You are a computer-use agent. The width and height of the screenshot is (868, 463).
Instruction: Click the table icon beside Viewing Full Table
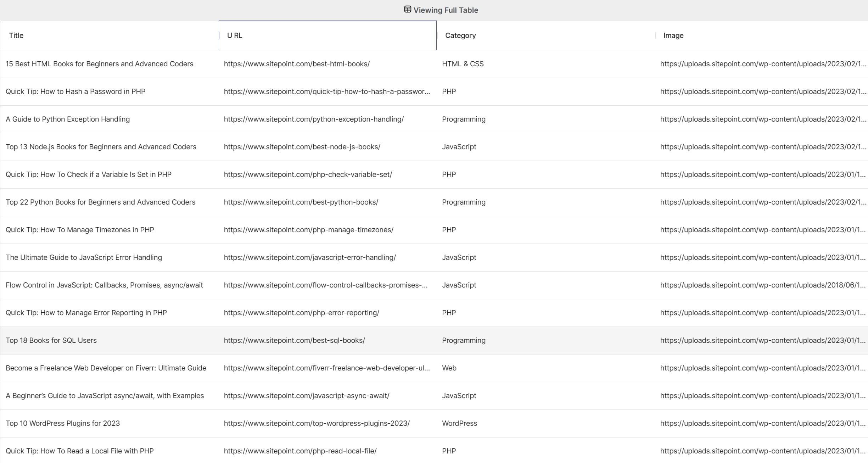(x=407, y=10)
